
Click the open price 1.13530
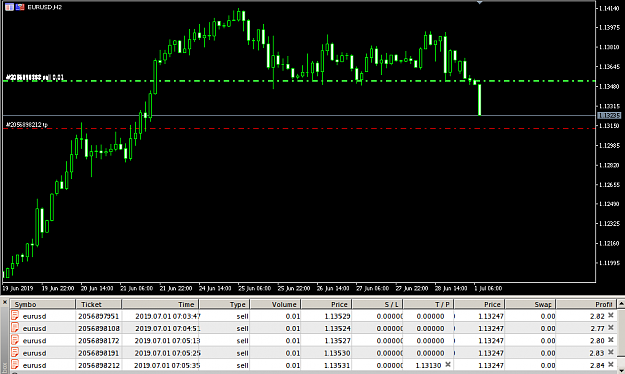(x=337, y=353)
